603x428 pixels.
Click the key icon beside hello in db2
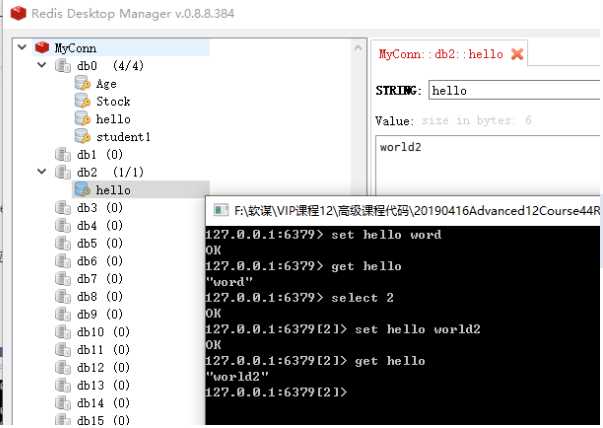click(x=83, y=190)
